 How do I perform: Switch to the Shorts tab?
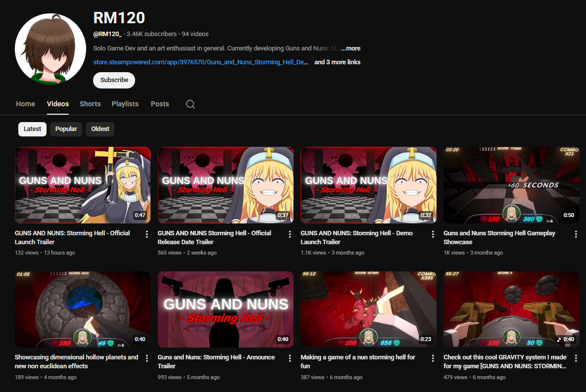[x=90, y=104]
